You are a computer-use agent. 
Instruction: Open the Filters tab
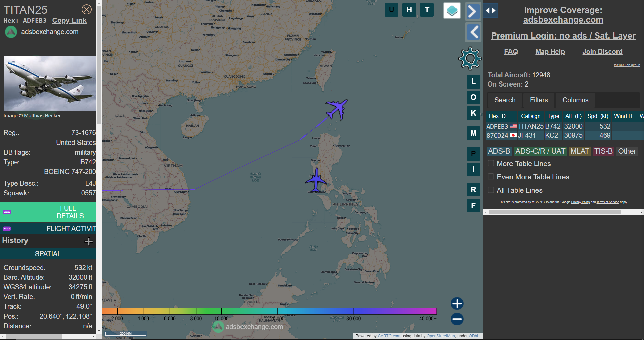click(539, 100)
